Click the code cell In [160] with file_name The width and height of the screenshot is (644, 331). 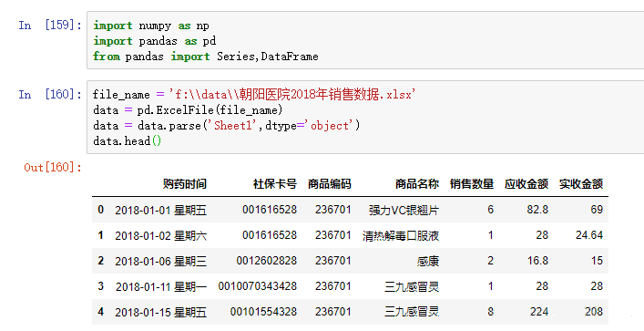click(365, 118)
